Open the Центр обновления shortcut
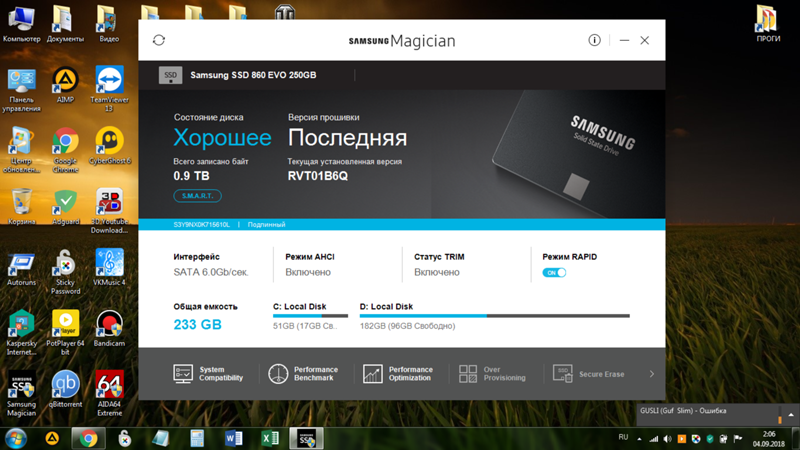800x450 pixels. (x=21, y=151)
